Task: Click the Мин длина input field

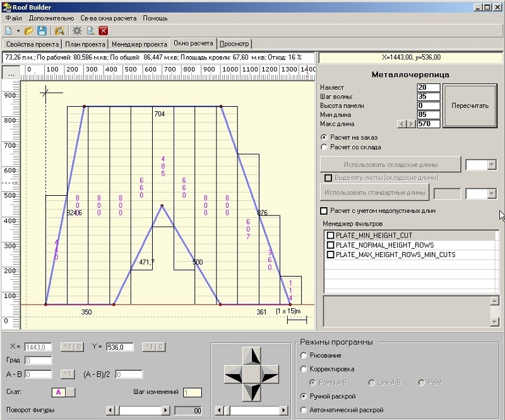Action: (429, 114)
